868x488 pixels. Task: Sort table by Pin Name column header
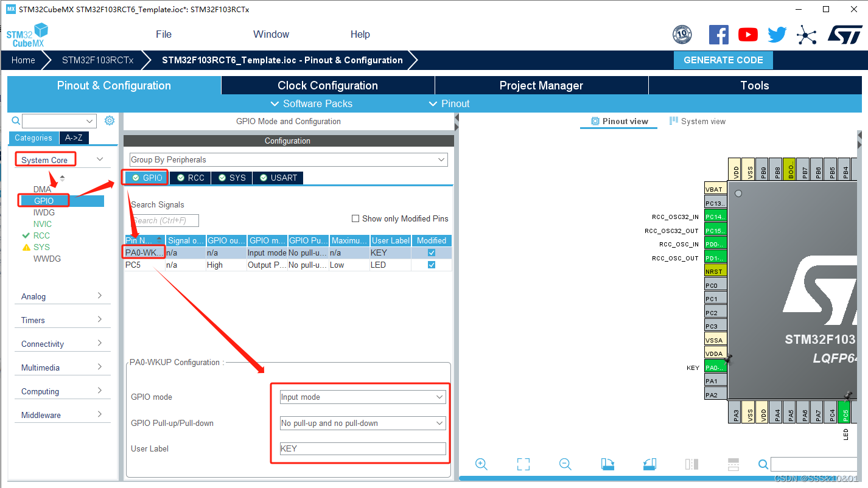145,240
